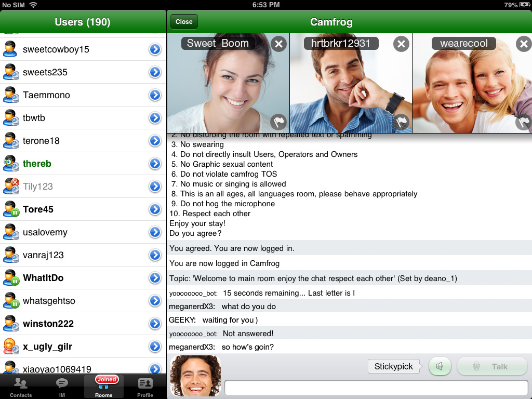532x399 pixels.
Task: Tap the 'Not answered!' bot message
Action: (x=248, y=334)
